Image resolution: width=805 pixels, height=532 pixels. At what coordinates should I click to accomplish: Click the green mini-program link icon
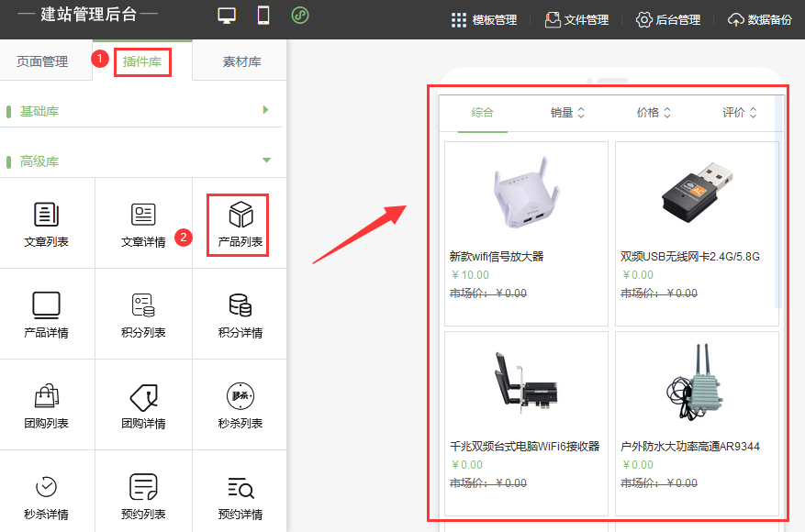(x=300, y=15)
